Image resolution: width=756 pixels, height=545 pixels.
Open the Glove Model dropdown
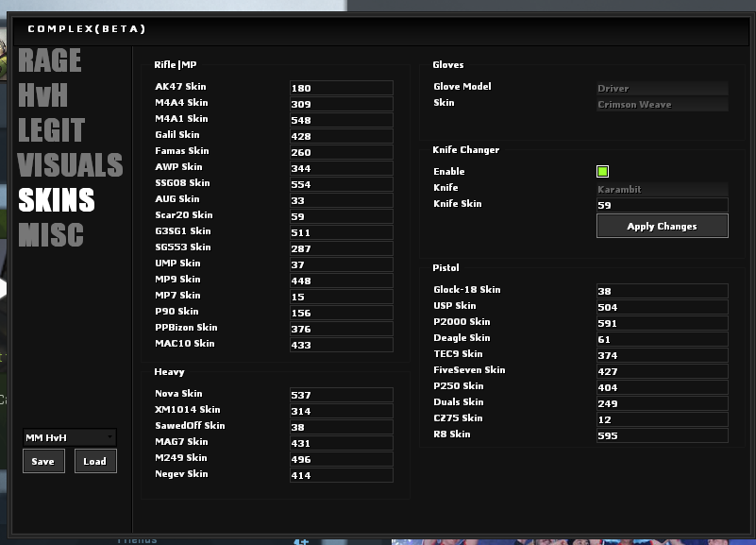663,88
